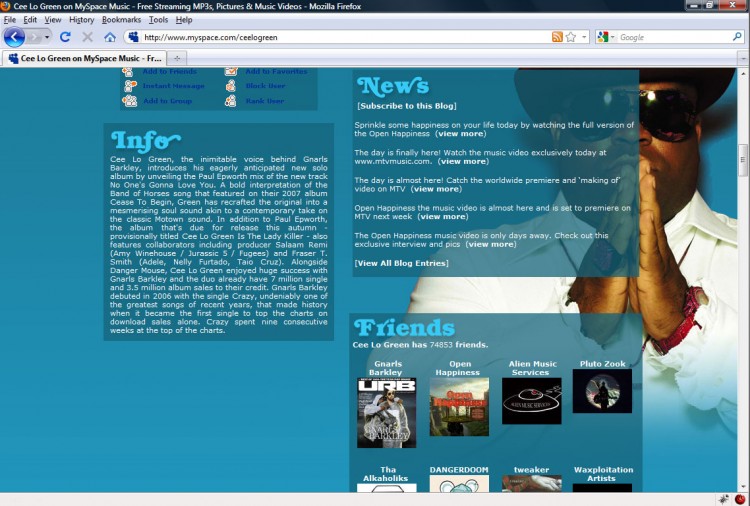Click the Waxploitation Artists friend link

(603, 474)
